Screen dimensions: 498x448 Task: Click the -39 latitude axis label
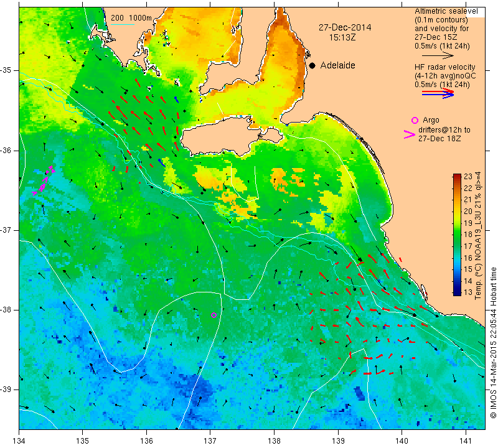click(7, 390)
